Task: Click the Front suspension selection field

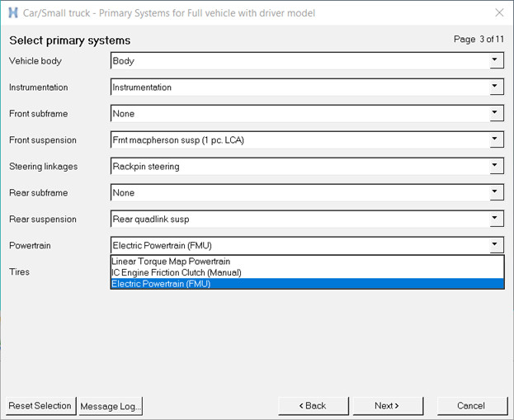Action: click(297, 139)
